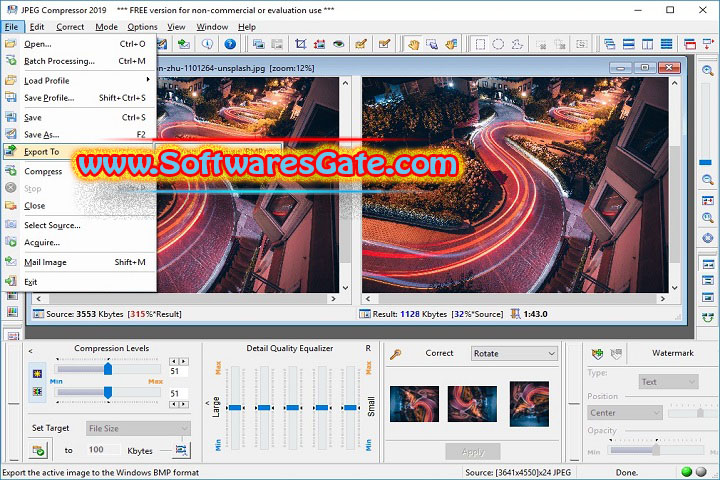
Task: Click the zoom-in magnifier at top of right sidebar
Action: pyautogui.click(x=708, y=70)
